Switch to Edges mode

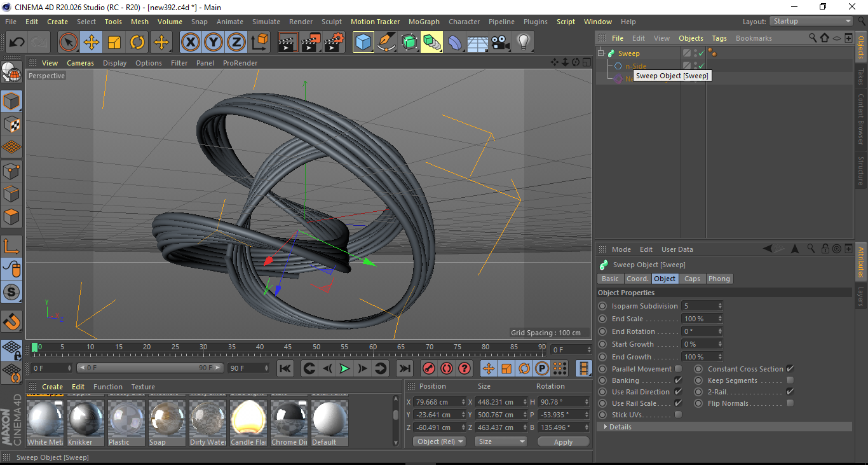11,193
